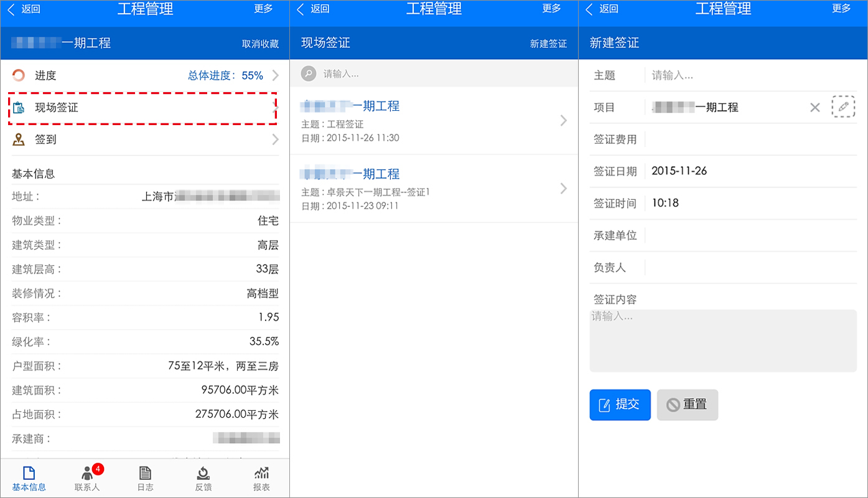Viewport: 868px width, 498px height.
Task: Click the 签到 location pin icon
Action: pyautogui.click(x=19, y=139)
